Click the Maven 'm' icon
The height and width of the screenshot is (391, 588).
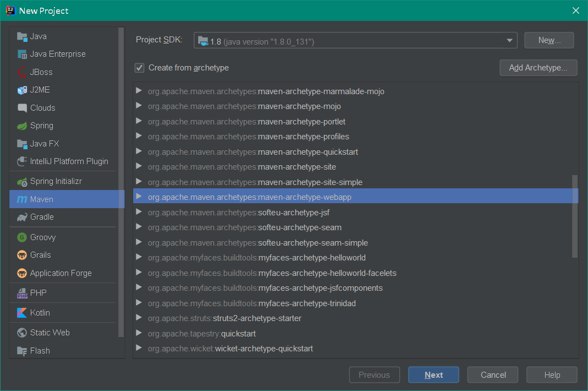(x=22, y=199)
